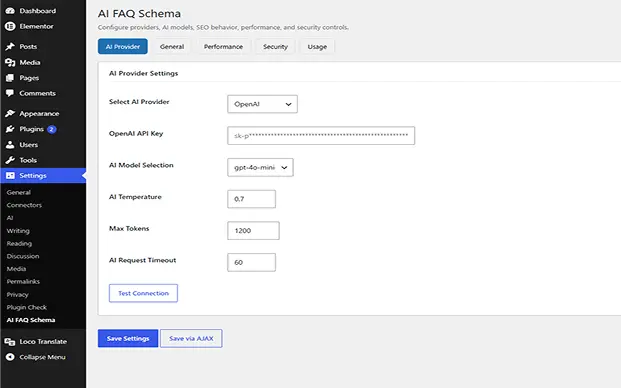Open the Select AI Provider dropdown

(262, 104)
